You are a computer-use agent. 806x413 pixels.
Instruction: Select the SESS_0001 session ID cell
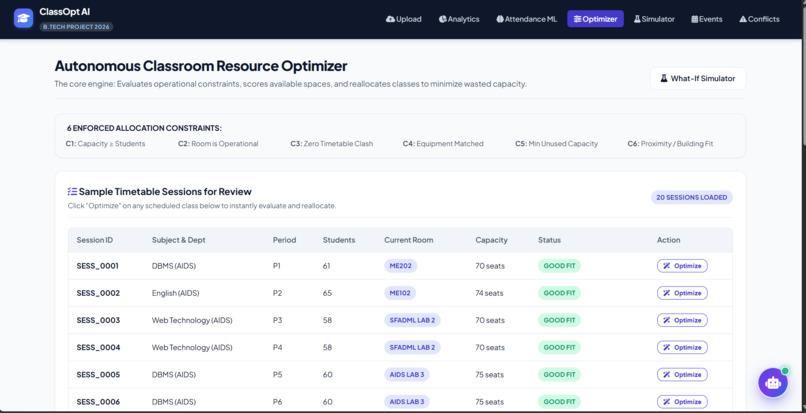[x=98, y=266]
